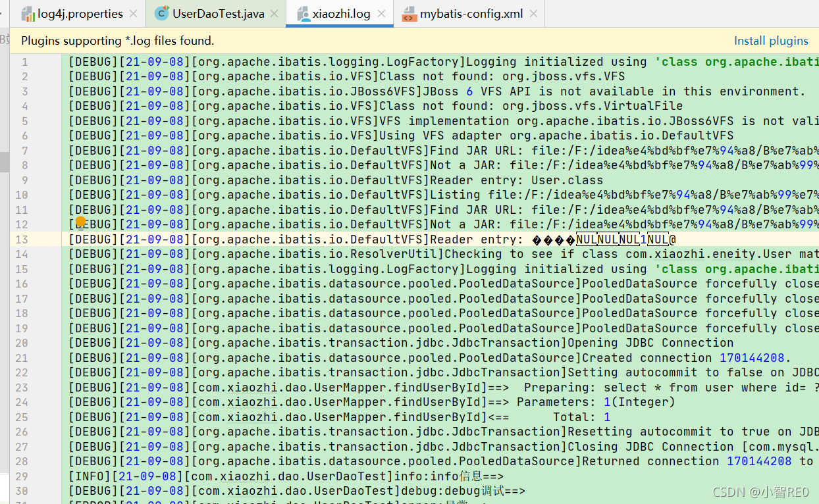The width and height of the screenshot is (819, 504).
Task: Click 'Not a JAR' text on line 8
Action: coord(462,165)
